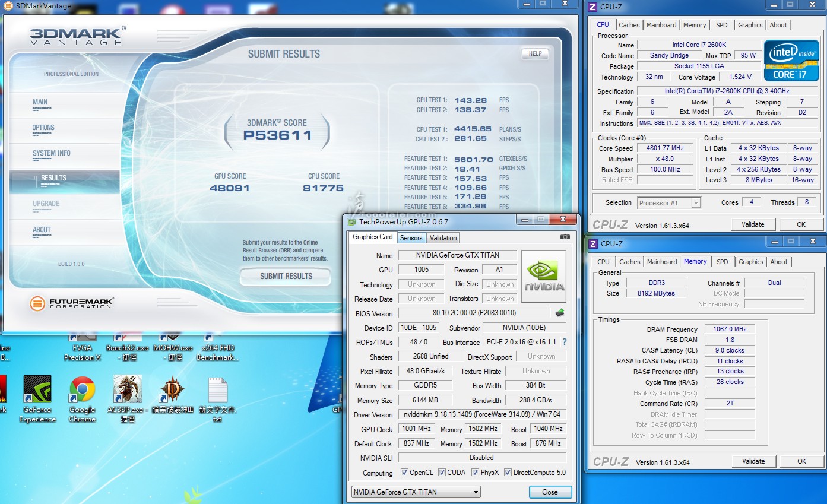The height and width of the screenshot is (504, 827).
Task: Select the Graphics Card tab in GPU-Z
Action: pos(373,237)
